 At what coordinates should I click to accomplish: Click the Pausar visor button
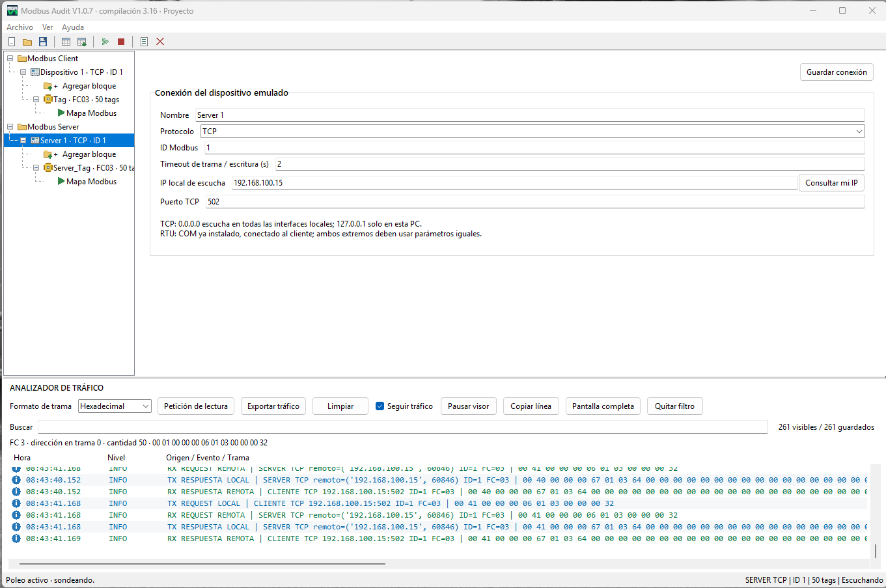tap(469, 406)
